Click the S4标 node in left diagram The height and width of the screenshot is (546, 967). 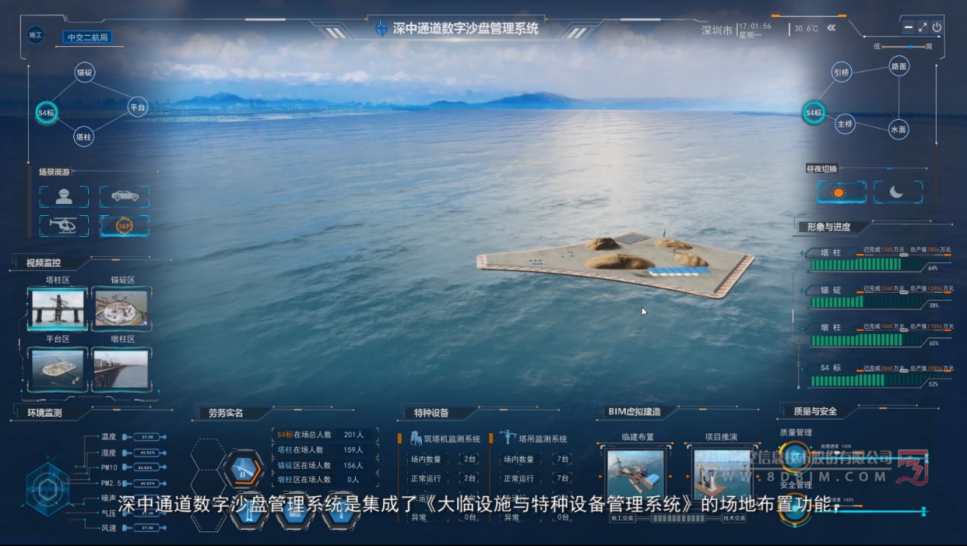(46, 113)
